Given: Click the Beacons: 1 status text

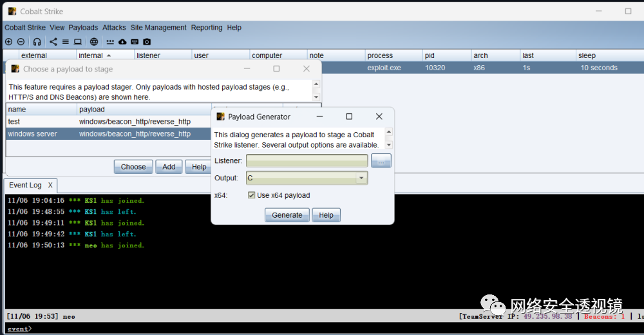Looking at the screenshot, I should click(x=604, y=316).
